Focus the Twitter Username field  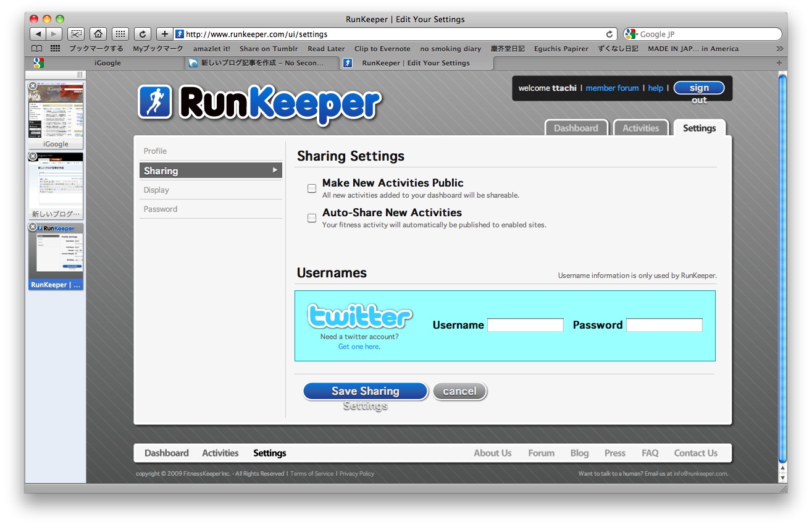(x=525, y=325)
